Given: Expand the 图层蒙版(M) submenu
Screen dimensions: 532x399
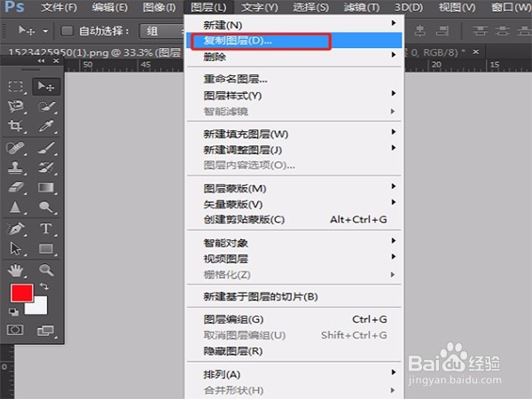Looking at the screenshot, I should pos(293,188).
